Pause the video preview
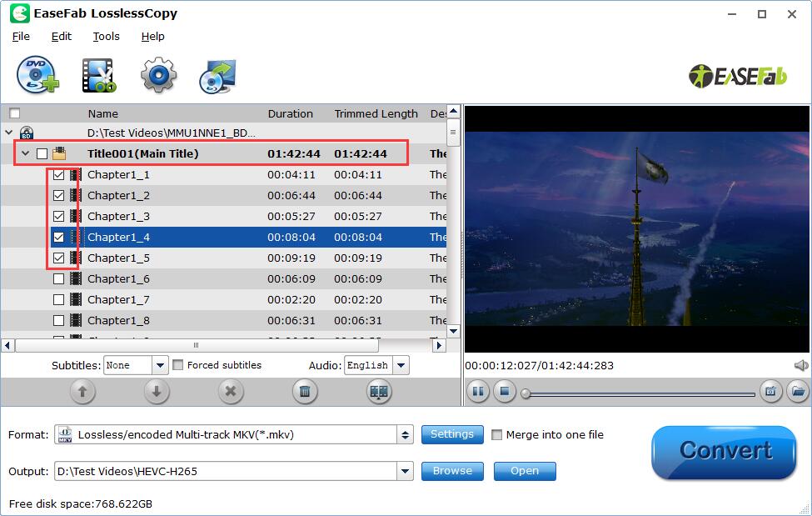Viewport: 812px width, 516px height. [x=478, y=392]
